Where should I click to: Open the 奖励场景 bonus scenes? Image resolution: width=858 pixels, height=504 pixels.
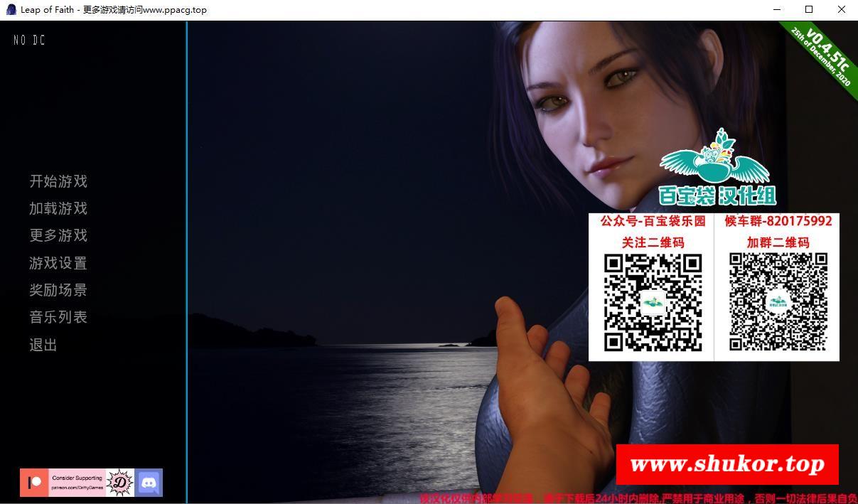coord(58,290)
